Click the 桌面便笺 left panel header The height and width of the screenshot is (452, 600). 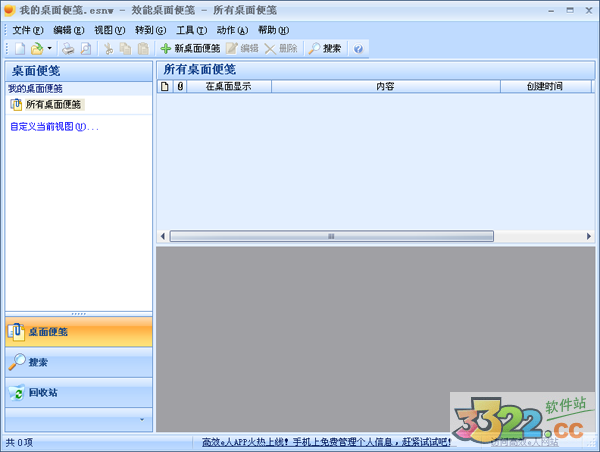tap(78, 71)
